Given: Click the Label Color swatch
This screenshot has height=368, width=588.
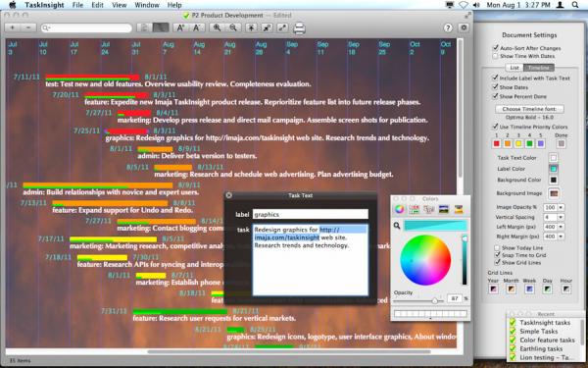Looking at the screenshot, I should tap(553, 169).
